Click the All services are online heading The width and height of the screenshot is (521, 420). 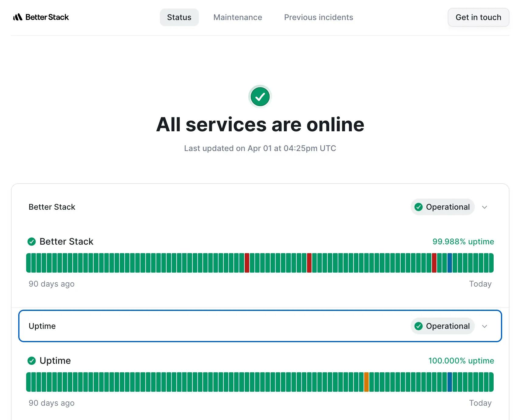click(260, 124)
